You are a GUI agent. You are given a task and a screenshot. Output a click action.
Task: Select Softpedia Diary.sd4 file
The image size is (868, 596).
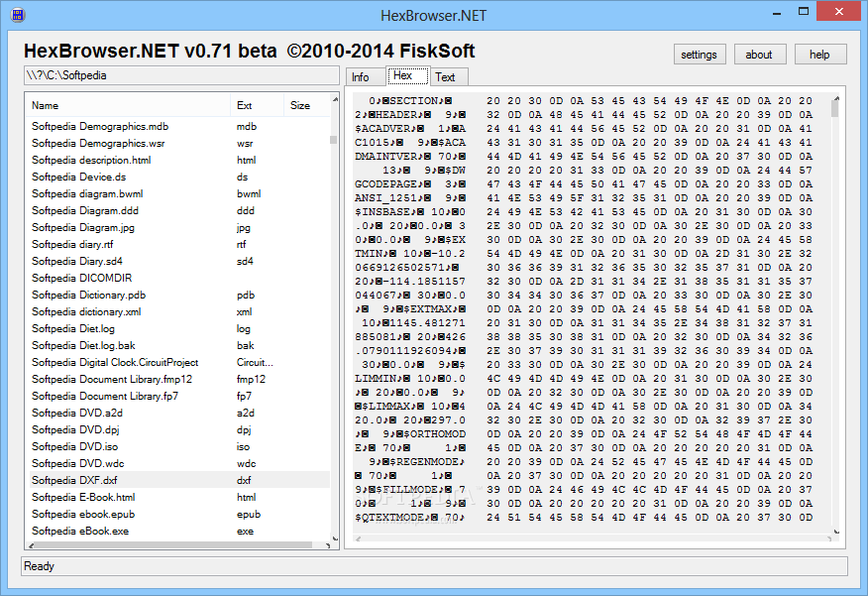click(x=178, y=261)
